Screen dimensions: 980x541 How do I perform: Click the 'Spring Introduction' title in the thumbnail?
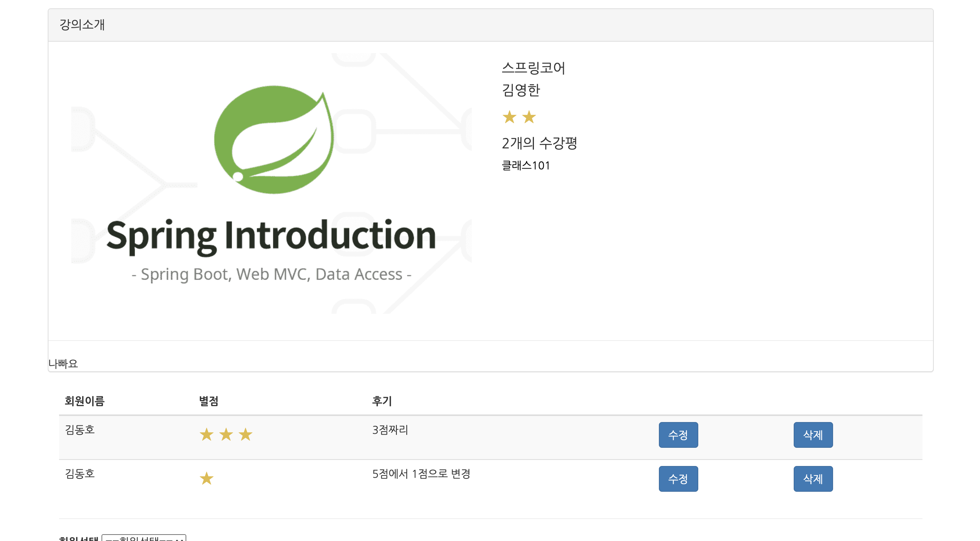click(271, 236)
